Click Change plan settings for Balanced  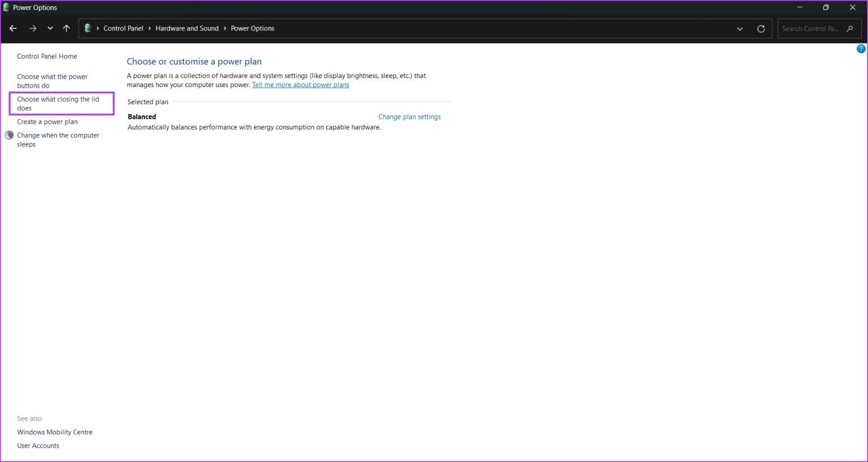(x=410, y=117)
